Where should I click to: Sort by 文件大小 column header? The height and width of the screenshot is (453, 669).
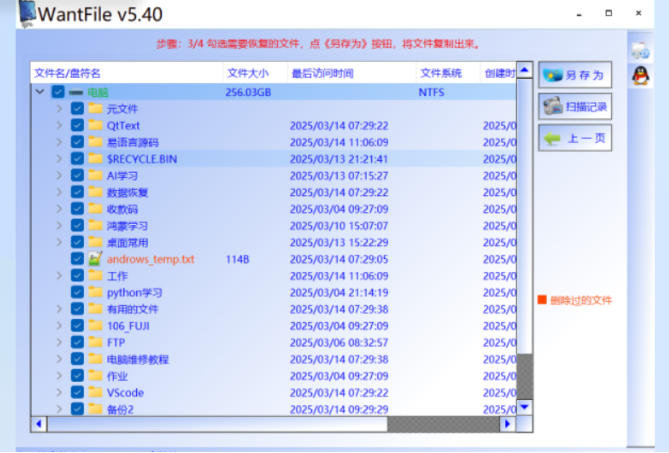(255, 73)
